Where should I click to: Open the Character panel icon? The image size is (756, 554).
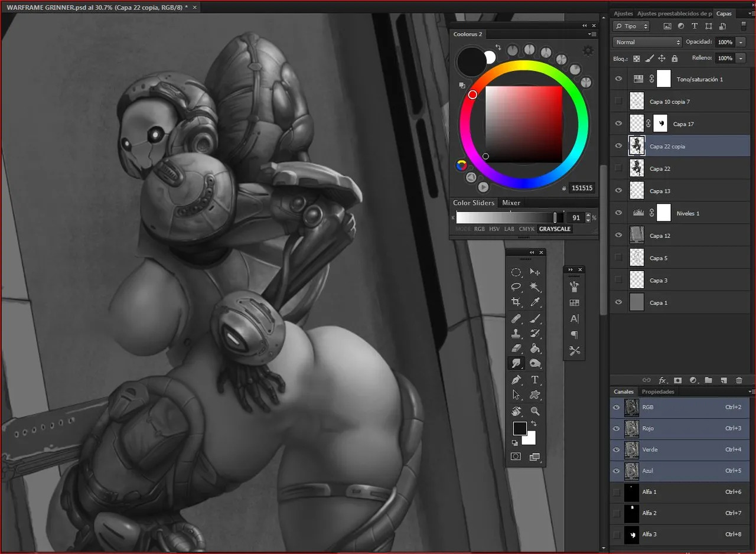pyautogui.click(x=574, y=319)
